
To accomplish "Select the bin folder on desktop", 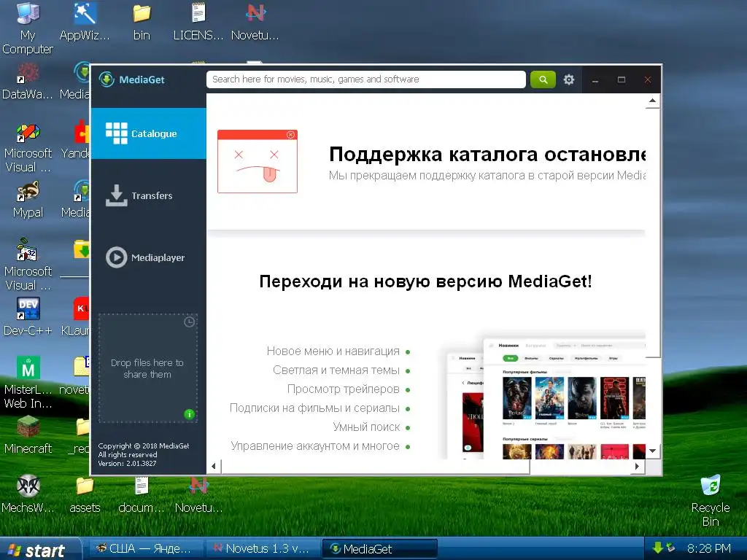I will tap(142, 22).
